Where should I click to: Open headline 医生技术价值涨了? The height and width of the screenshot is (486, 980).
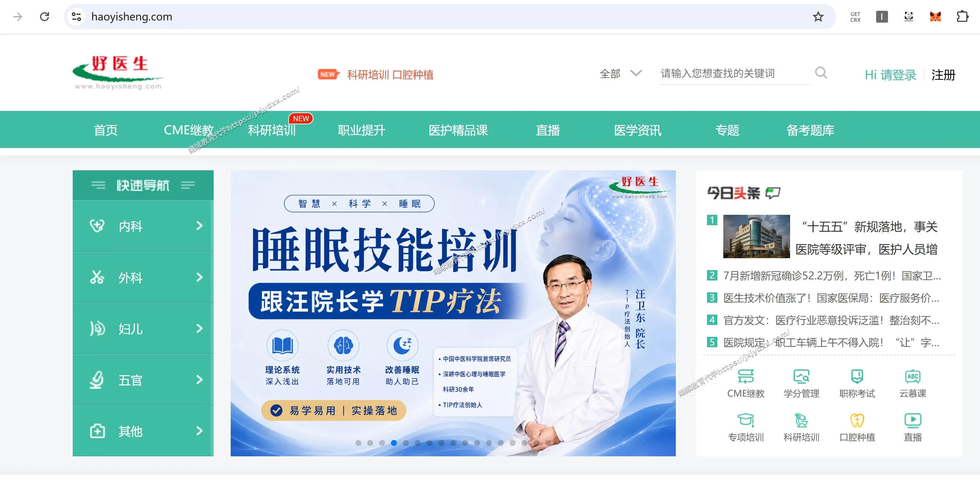pyautogui.click(x=831, y=298)
